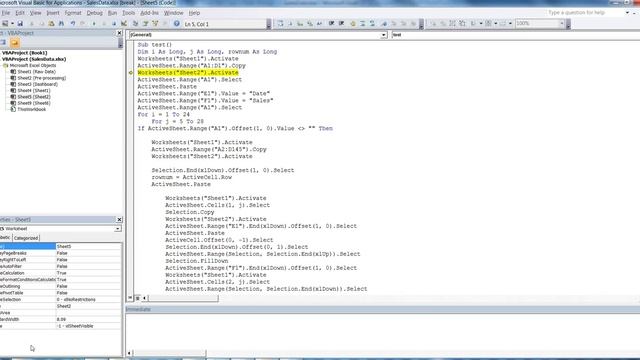Screen dimensions: 640x360
Task: Click the '-1 - xlSheetVisible' property value
Action: click(88, 326)
